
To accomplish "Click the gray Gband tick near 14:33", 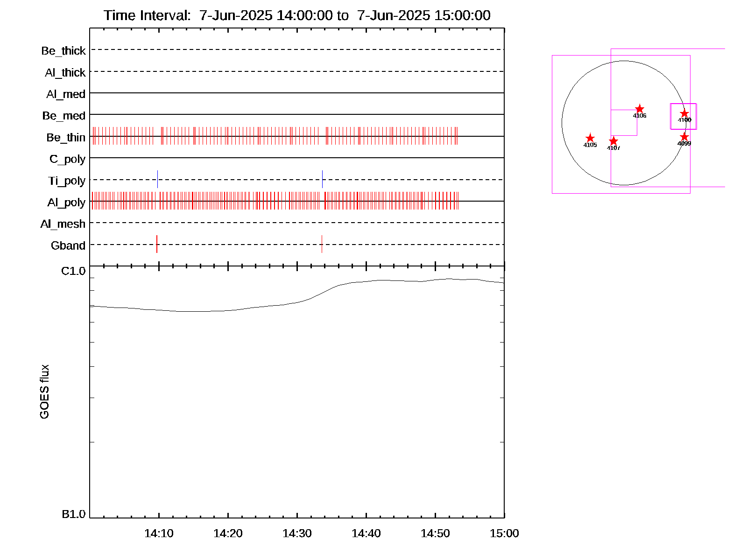I will (322, 244).
